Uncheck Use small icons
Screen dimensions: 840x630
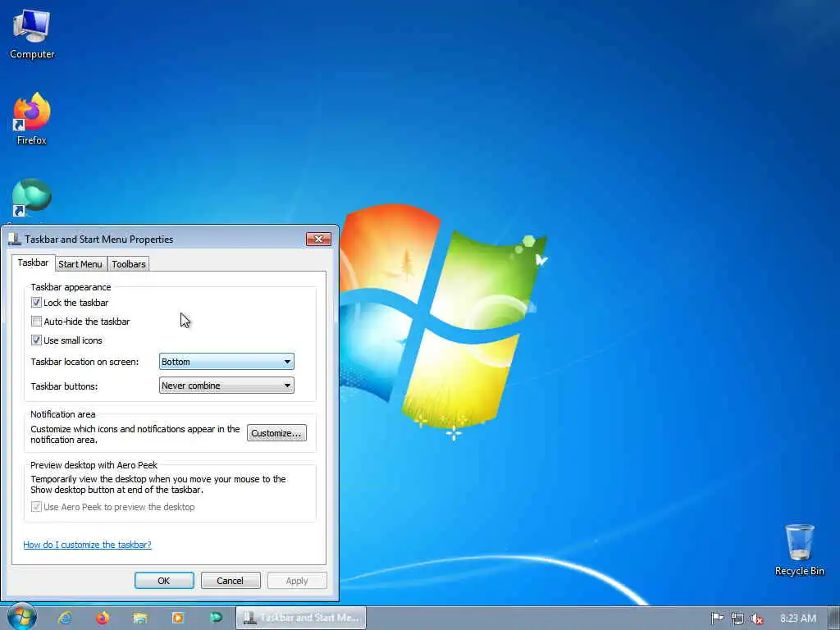36,340
